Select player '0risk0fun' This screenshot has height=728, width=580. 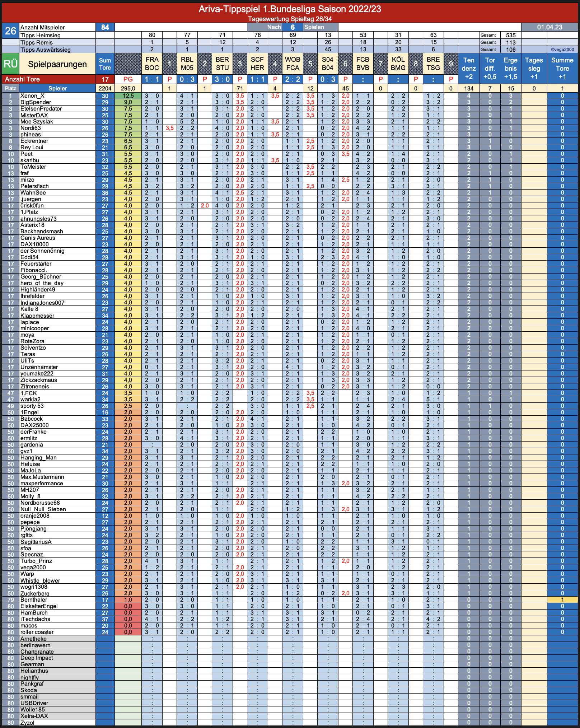(32, 206)
